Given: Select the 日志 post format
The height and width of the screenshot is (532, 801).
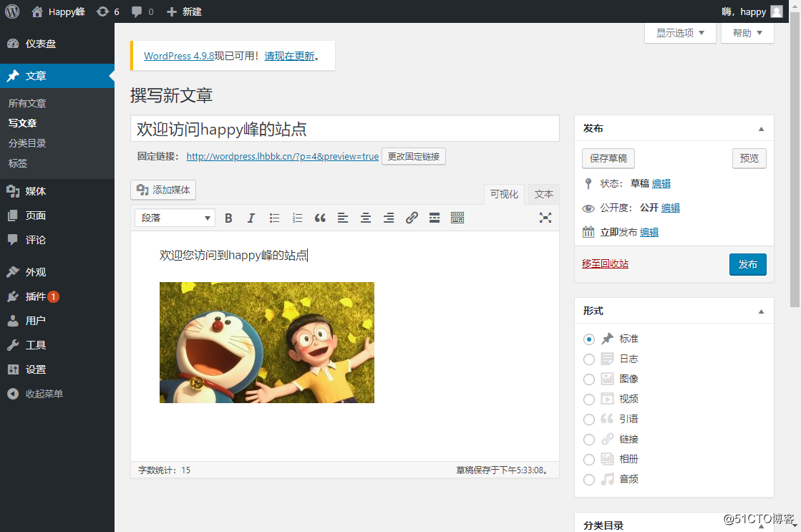Looking at the screenshot, I should (x=589, y=359).
